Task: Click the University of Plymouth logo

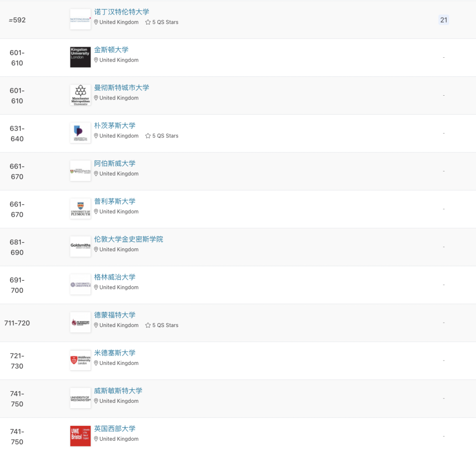Action: pos(81,208)
